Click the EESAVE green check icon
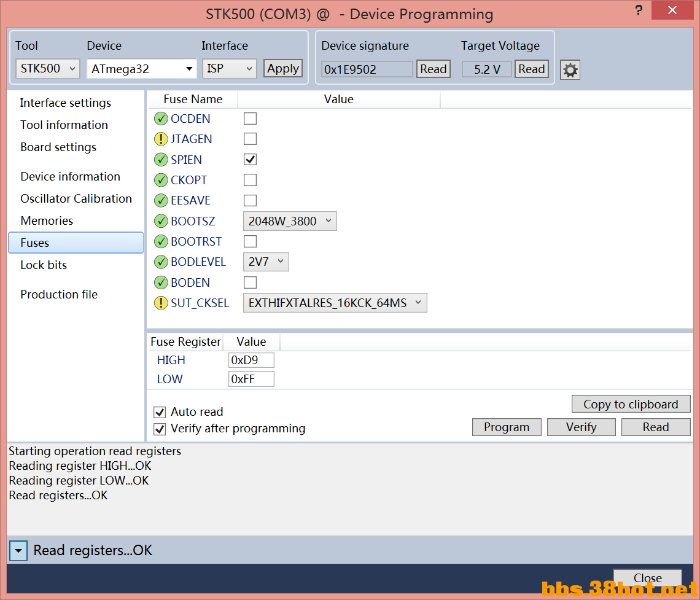The image size is (700, 600). 161,200
